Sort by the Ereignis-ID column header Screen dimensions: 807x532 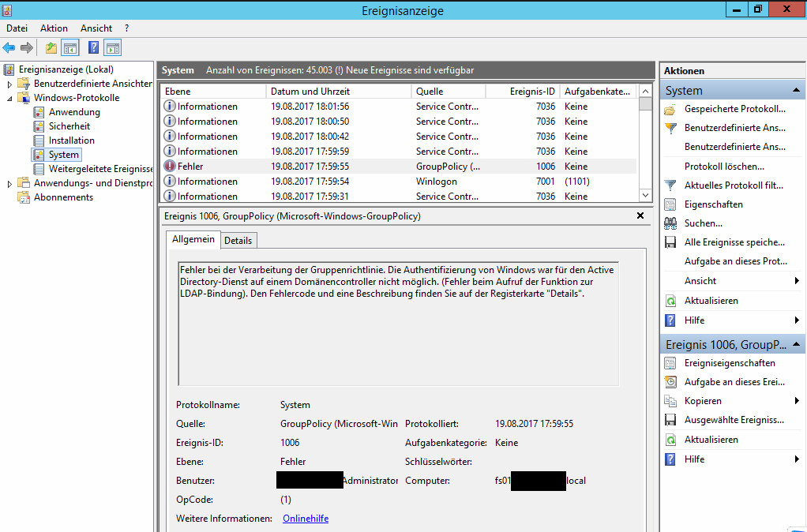click(523, 91)
